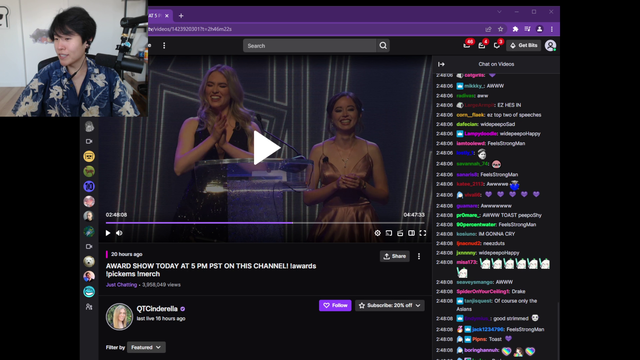The image size is (640, 360).
Task: Click the yellow robot-face channel in sidebar
Action: (89, 156)
